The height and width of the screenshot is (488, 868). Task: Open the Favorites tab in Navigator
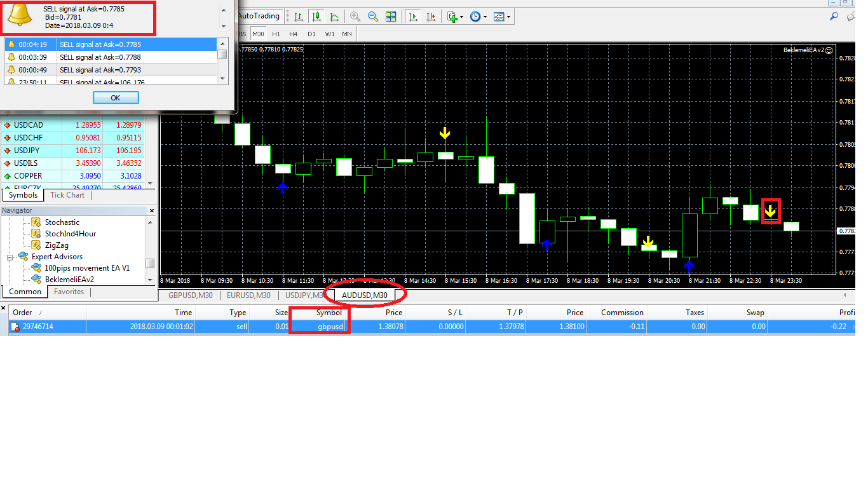pos(69,292)
